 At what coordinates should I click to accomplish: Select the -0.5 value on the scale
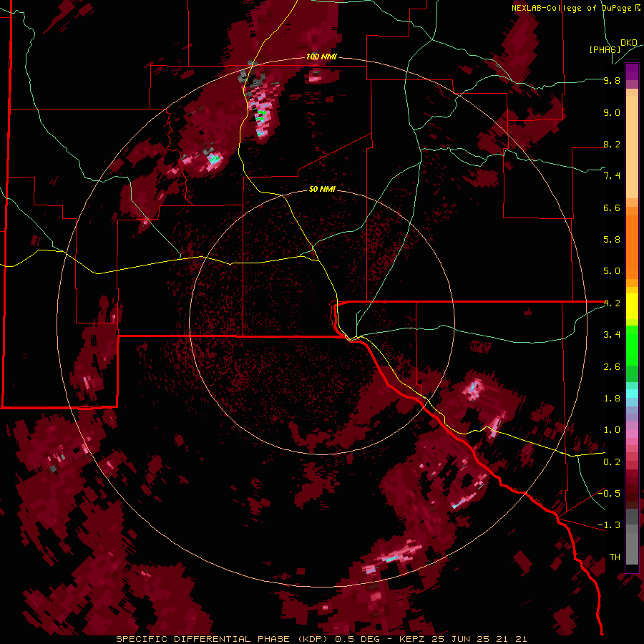[x=609, y=493]
